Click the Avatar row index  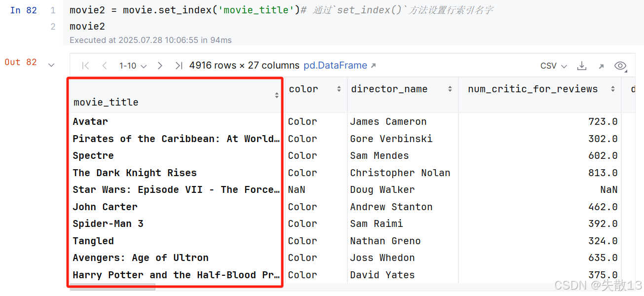point(90,121)
